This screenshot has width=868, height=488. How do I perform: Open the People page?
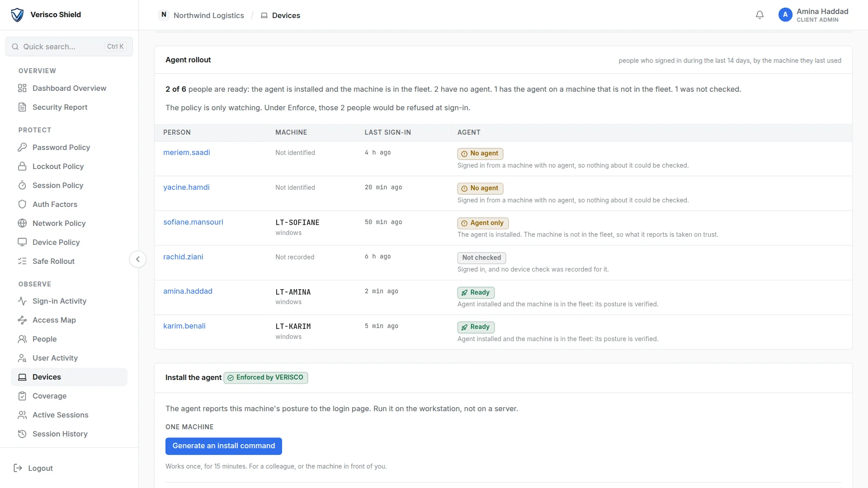point(69,339)
